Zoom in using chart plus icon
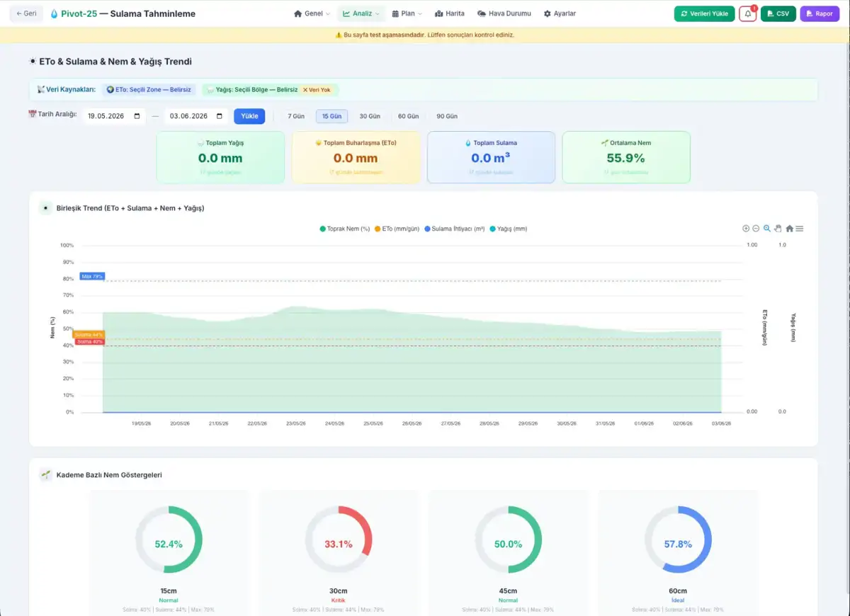Image resolution: width=850 pixels, height=616 pixels. point(746,229)
